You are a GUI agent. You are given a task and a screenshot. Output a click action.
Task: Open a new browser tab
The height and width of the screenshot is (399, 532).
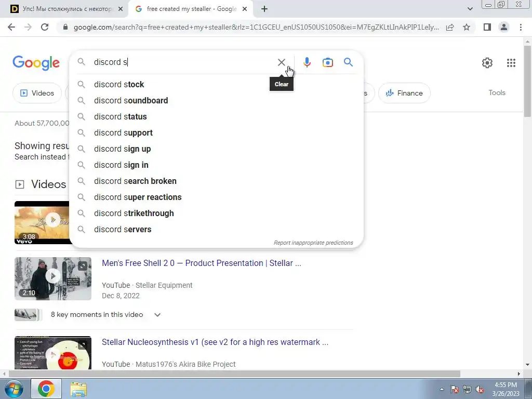(x=264, y=9)
